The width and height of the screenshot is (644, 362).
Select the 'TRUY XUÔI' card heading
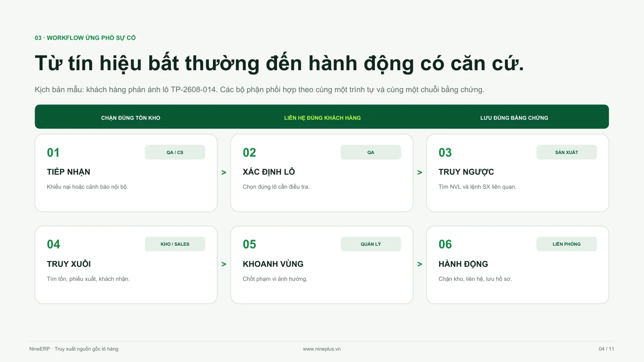(x=69, y=264)
